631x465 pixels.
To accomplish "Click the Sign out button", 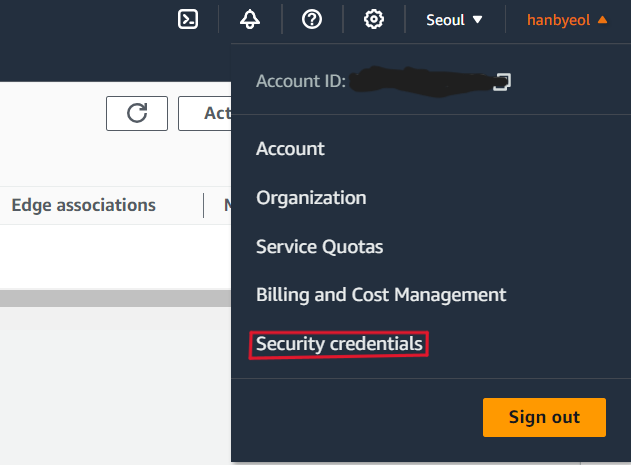I will click(544, 417).
